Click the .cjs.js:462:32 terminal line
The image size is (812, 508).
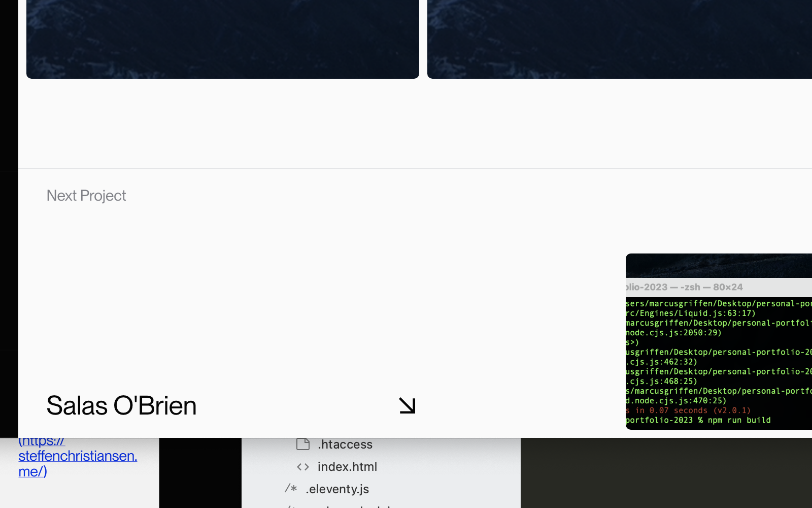661,362
